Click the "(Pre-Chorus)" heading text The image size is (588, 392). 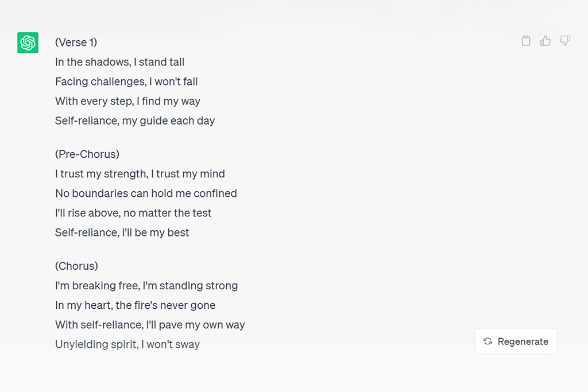click(87, 154)
